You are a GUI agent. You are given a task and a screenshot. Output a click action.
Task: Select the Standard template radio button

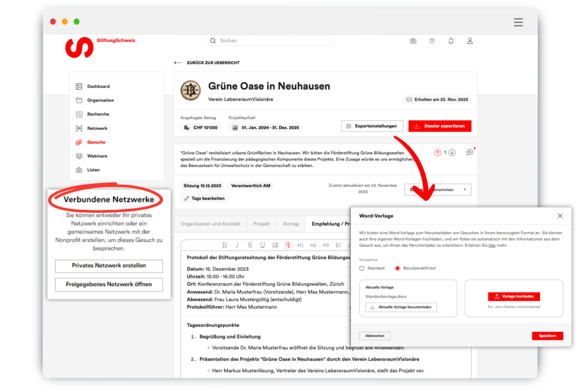tap(362, 268)
